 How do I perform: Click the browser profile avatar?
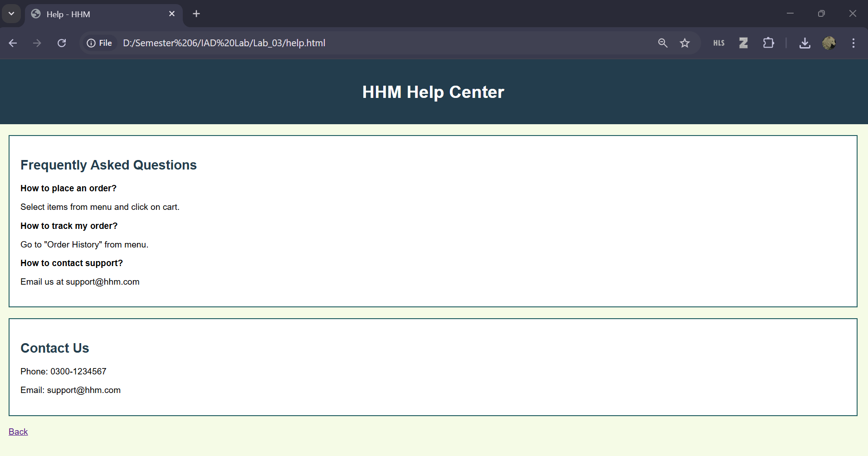tap(829, 43)
